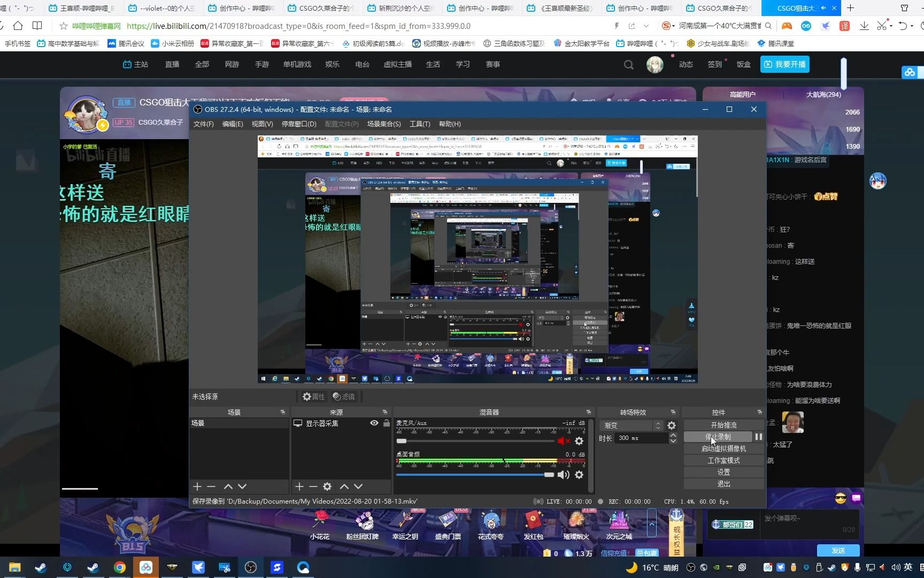Open new browser tab with plus button
Screen dimensions: 924x578
[x=851, y=8]
